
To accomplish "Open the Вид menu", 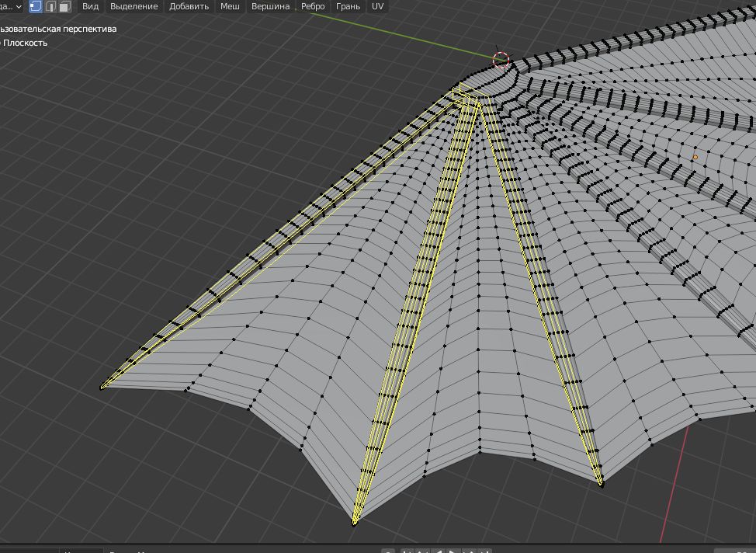I will pyautogui.click(x=90, y=6).
